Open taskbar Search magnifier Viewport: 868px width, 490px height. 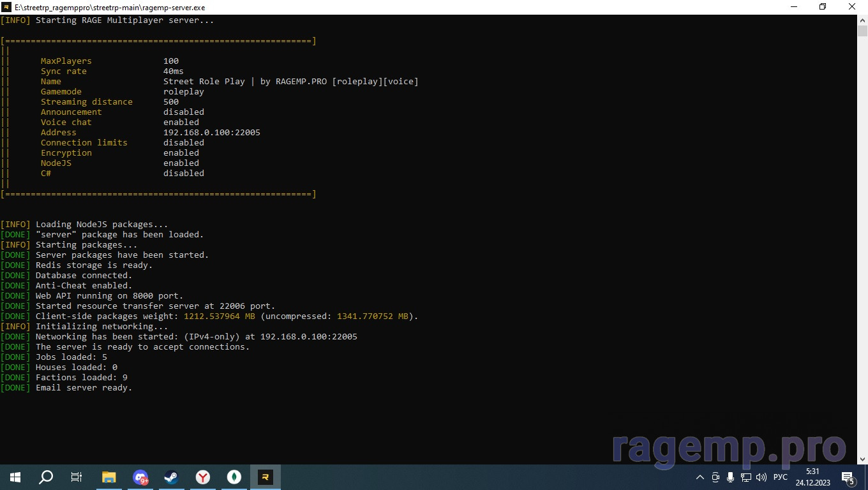click(x=46, y=477)
